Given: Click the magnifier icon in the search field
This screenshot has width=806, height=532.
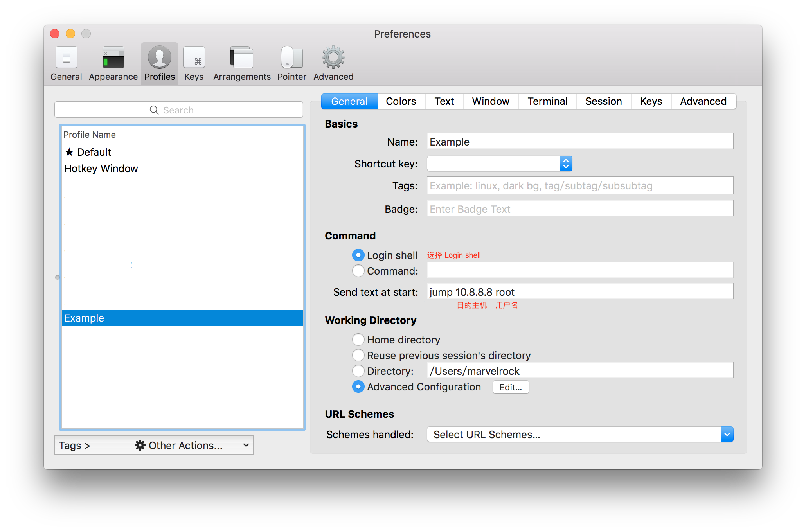Looking at the screenshot, I should [154, 110].
